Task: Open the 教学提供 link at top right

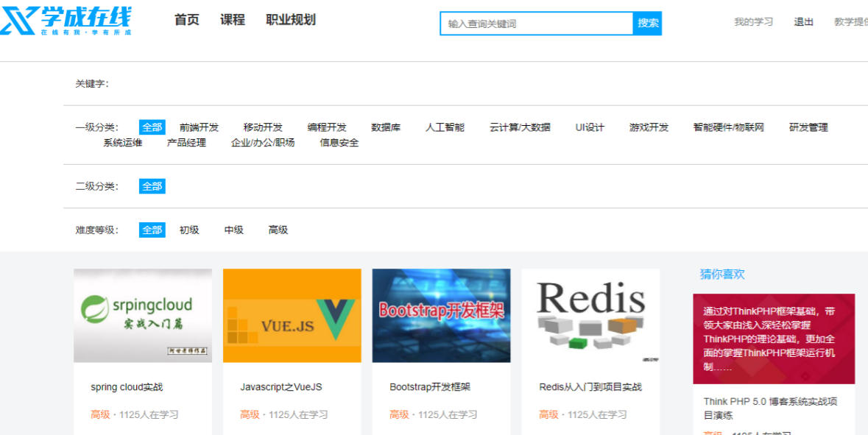Action: pyautogui.click(x=851, y=22)
